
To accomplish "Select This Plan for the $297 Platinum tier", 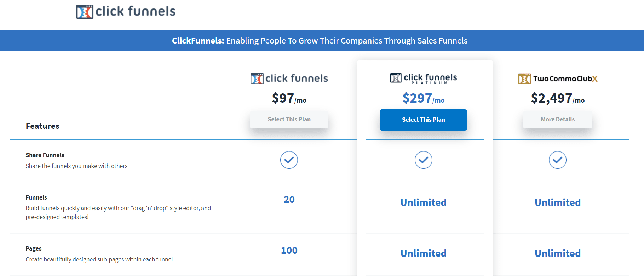I will 423,120.
